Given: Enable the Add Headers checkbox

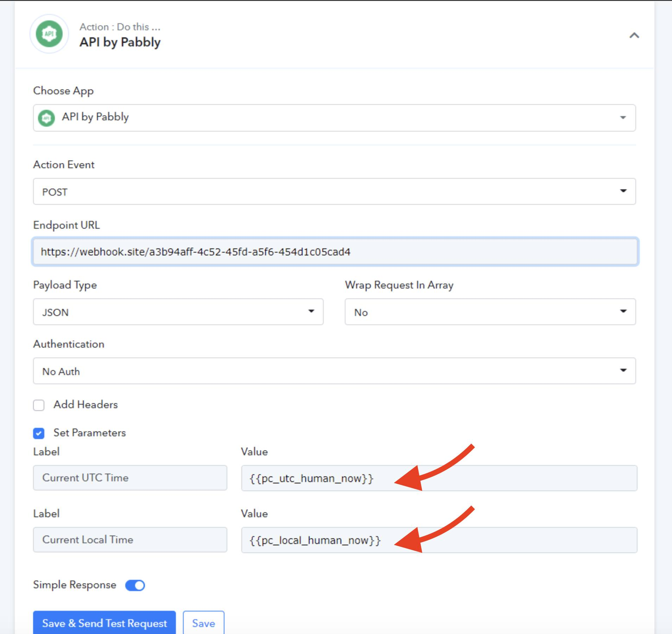Looking at the screenshot, I should pos(39,405).
